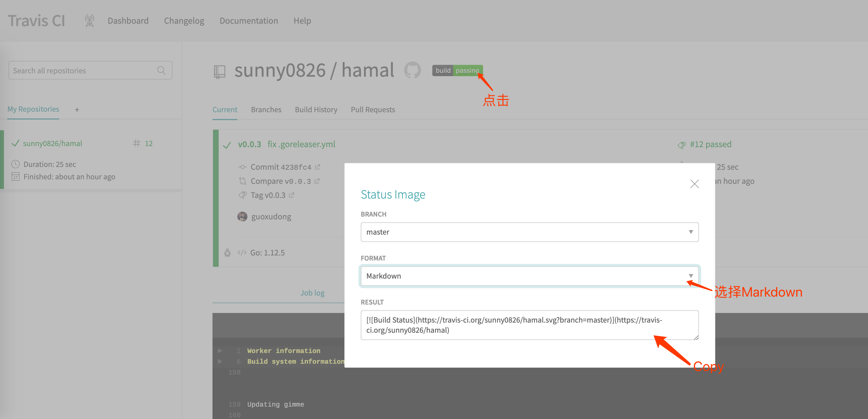The width and height of the screenshot is (868, 419).
Task: Add a repository with the plus icon
Action: 77,110
